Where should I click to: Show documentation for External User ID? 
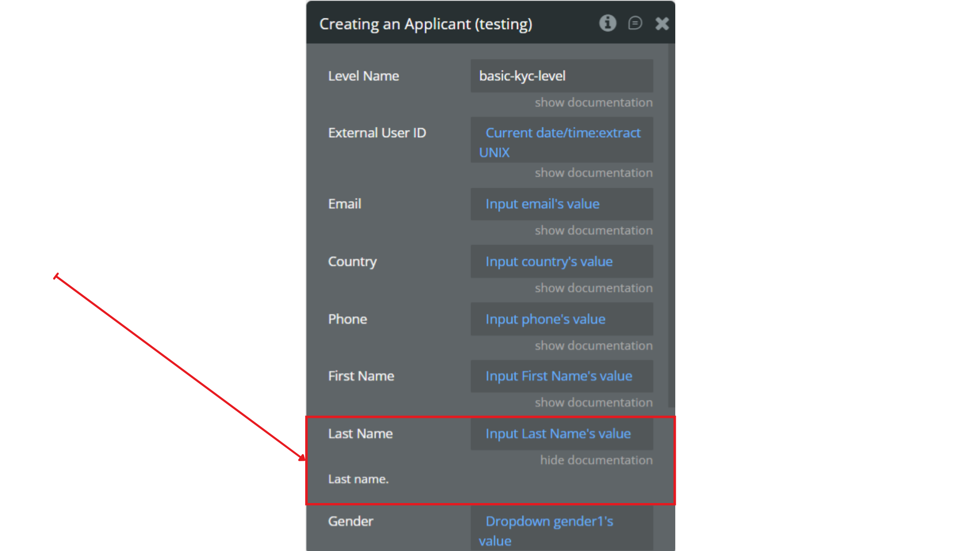(x=594, y=173)
